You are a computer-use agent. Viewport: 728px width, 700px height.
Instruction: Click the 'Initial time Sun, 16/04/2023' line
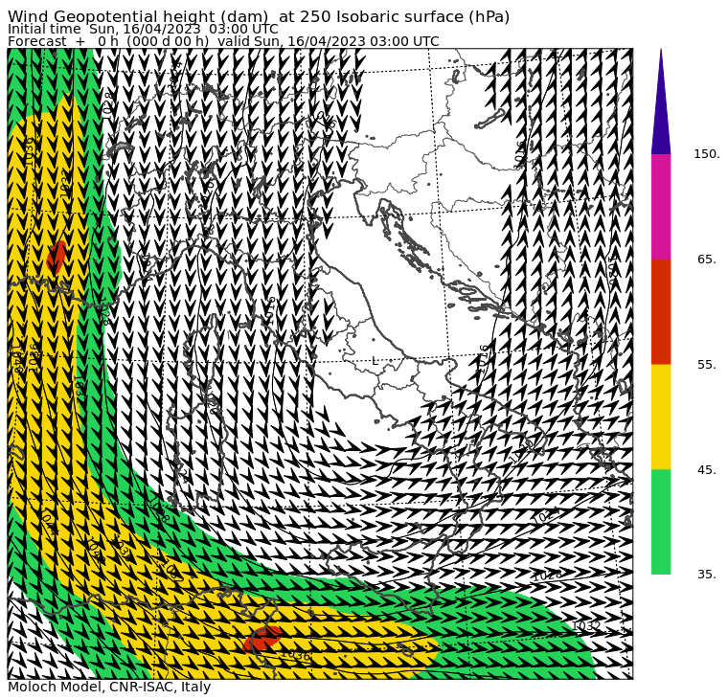(x=143, y=30)
